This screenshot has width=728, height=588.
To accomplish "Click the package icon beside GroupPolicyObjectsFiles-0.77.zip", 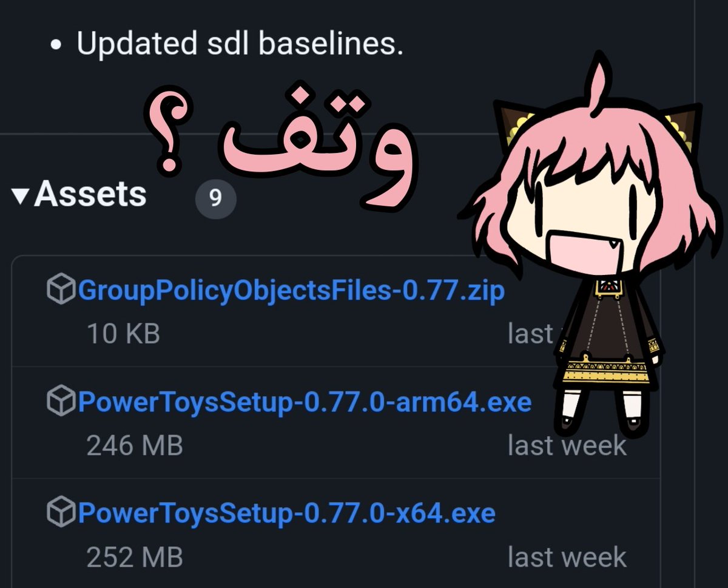I will click(61, 290).
